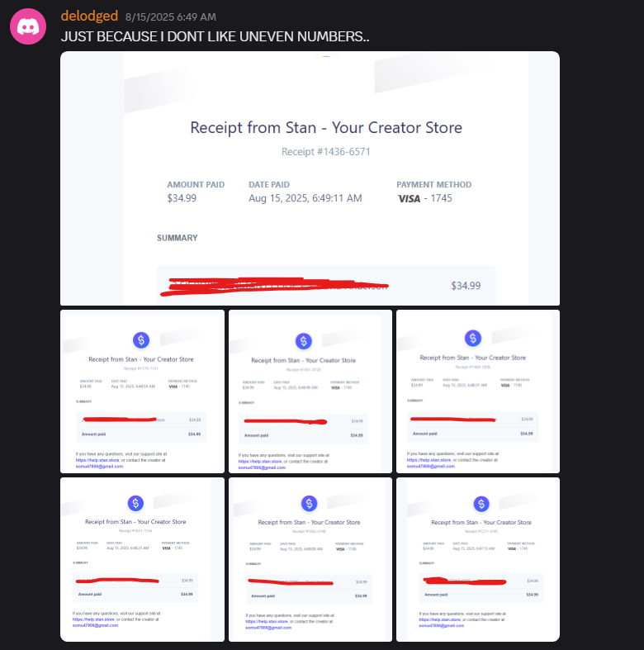Click the dollar icon in the bottom-left receipt
This screenshot has height=650, width=644.
(135, 503)
